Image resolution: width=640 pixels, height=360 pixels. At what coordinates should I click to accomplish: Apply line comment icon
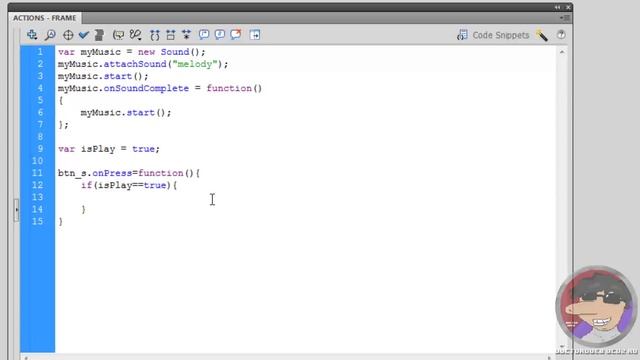click(220, 35)
